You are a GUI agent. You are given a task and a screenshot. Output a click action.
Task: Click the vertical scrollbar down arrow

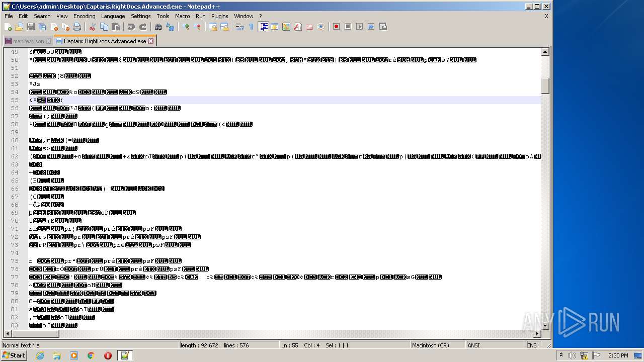pyautogui.click(x=545, y=326)
